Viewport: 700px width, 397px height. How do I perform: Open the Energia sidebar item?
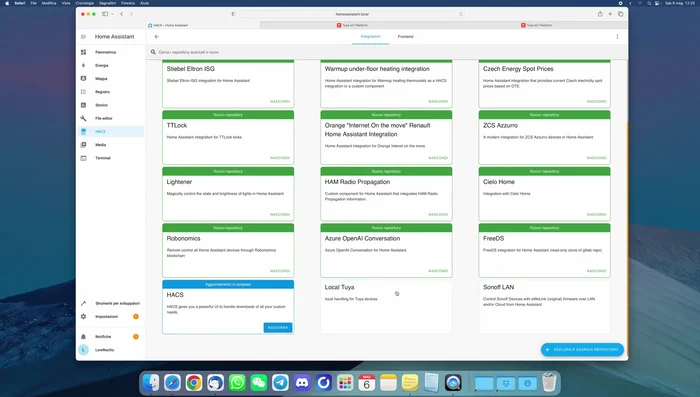[x=110, y=66]
